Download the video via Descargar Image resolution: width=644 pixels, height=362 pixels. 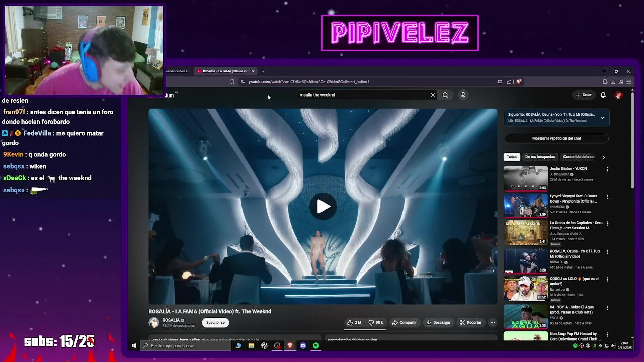coord(438,322)
